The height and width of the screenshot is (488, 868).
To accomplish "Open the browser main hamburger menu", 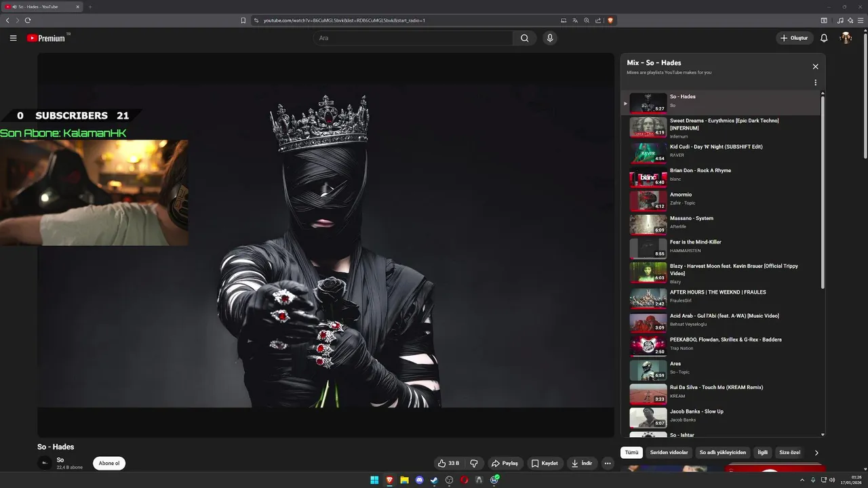I will 861,20.
